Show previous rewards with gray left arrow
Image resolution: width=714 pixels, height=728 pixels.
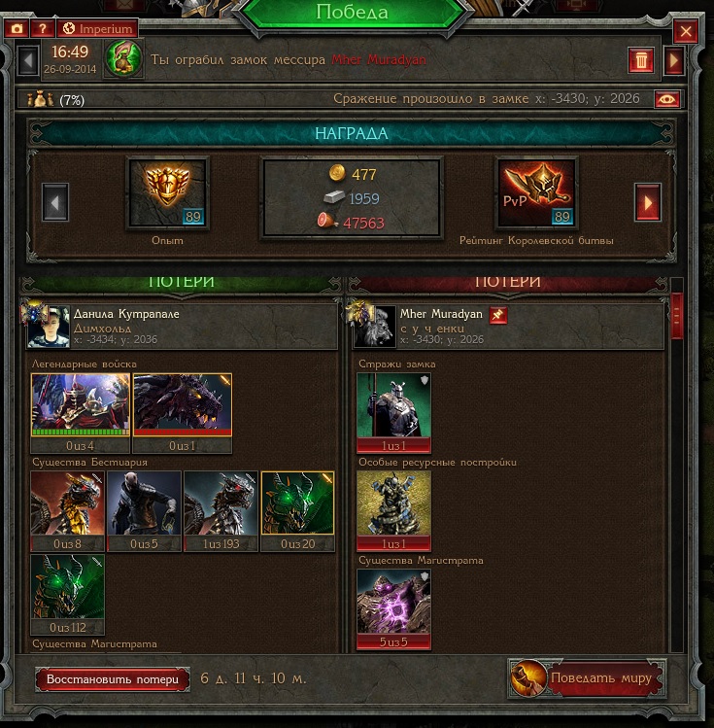(x=55, y=202)
